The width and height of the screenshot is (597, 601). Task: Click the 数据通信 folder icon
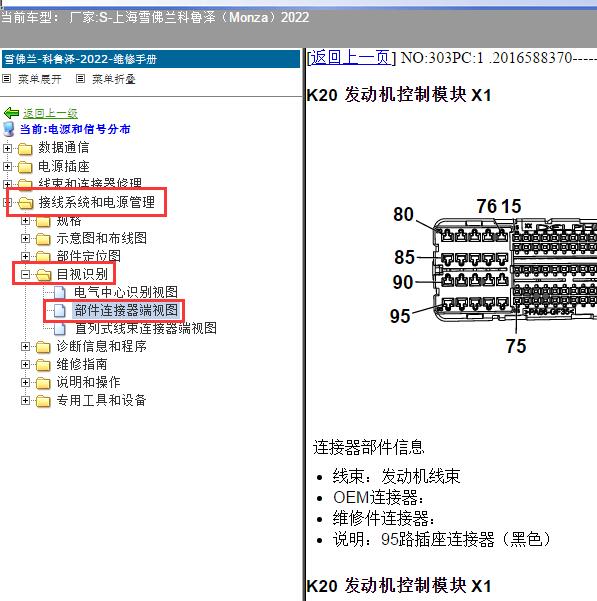point(25,149)
